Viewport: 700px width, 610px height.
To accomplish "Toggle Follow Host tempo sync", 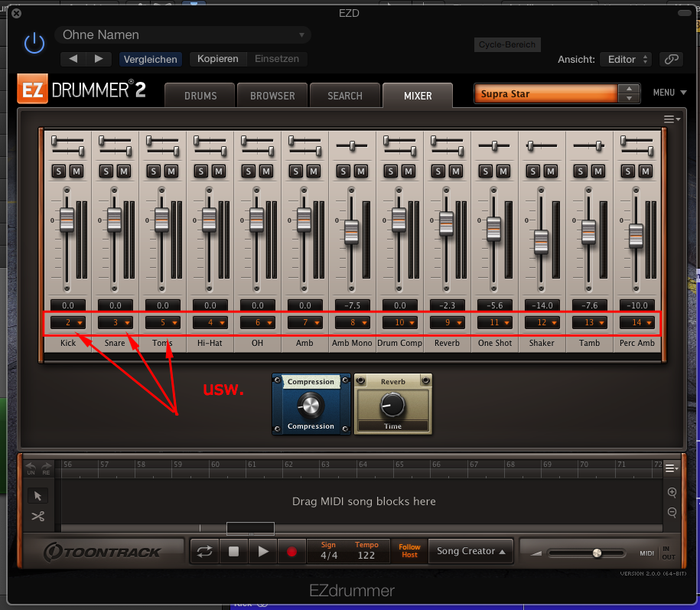I will click(x=409, y=550).
